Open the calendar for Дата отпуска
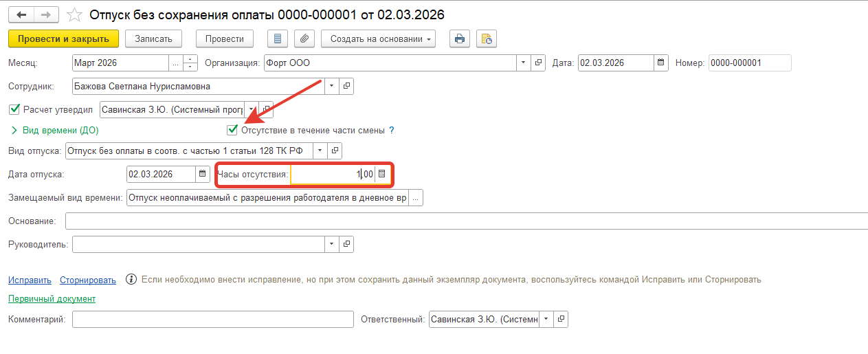This screenshot has width=868, height=354. coord(203,174)
